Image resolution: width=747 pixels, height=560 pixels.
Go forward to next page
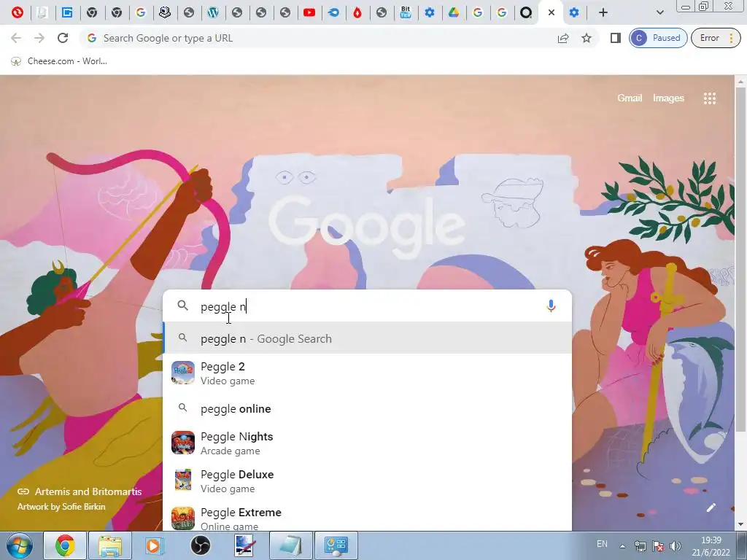coord(39,38)
